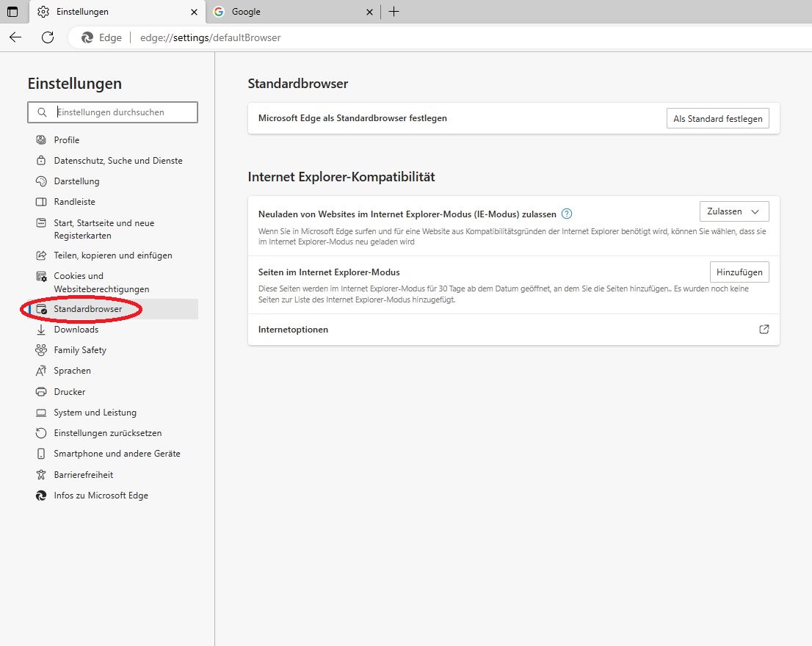Screen dimensions: 812x646
Task: Switch to the Google tab
Action: pos(293,12)
